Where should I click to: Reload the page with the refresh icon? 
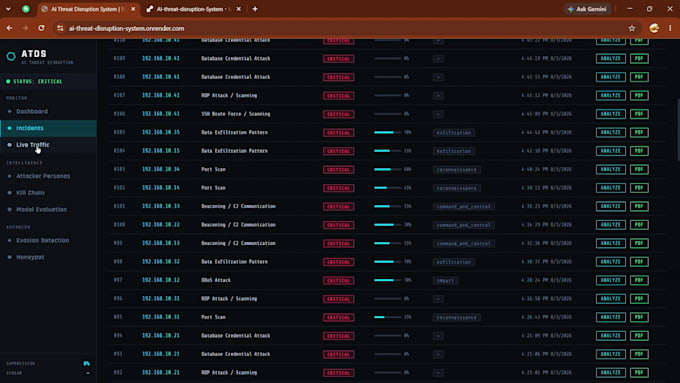pyautogui.click(x=41, y=28)
